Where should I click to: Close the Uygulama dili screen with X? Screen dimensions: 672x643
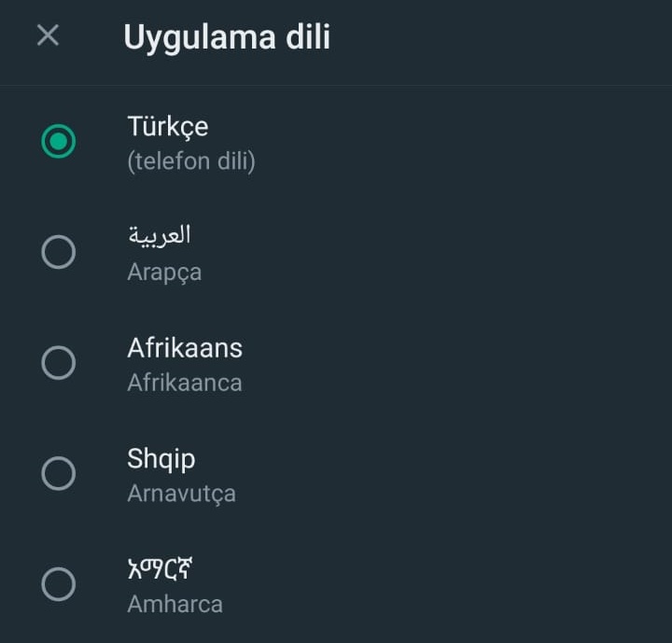point(48,36)
